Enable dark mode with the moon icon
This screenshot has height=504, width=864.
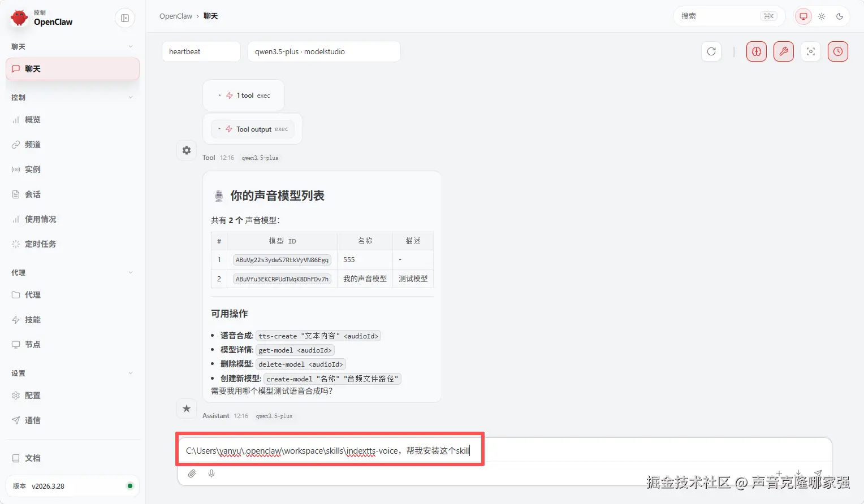[840, 16]
